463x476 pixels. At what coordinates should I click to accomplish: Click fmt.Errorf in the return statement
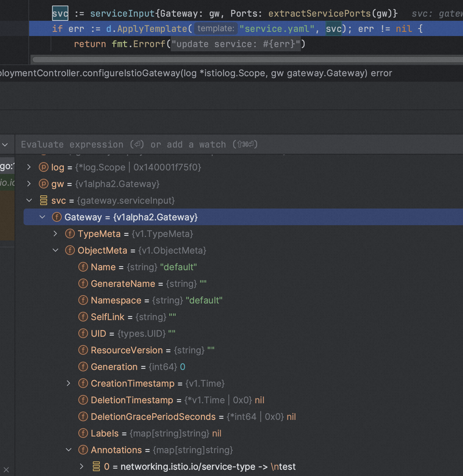click(x=139, y=44)
